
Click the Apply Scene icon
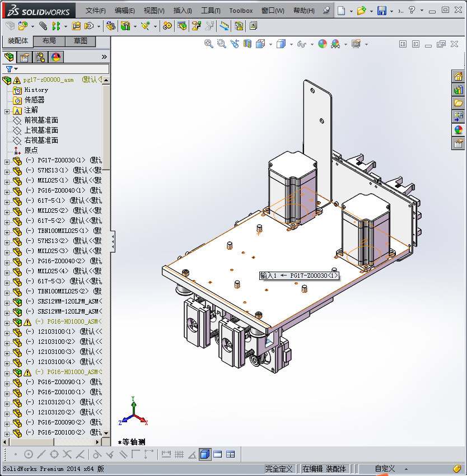[x=335, y=44]
